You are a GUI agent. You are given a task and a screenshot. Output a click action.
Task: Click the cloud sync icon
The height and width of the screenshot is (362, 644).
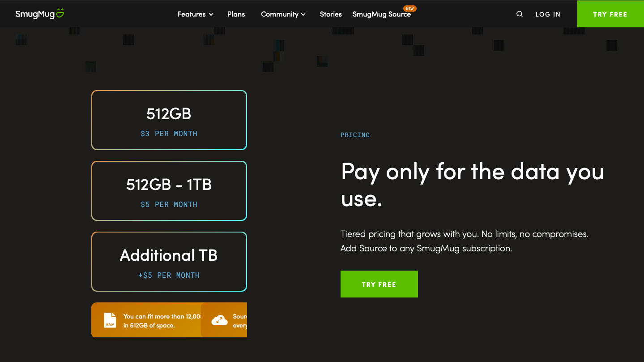pos(219,320)
